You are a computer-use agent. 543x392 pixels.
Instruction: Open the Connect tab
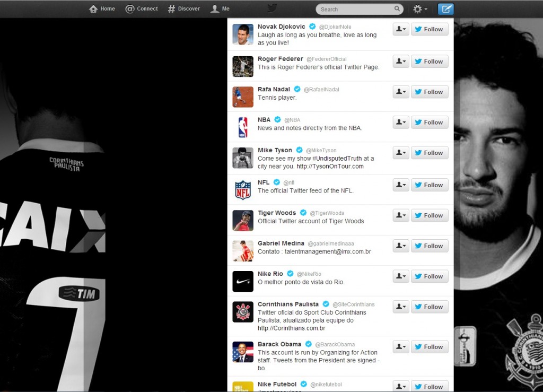(x=141, y=8)
